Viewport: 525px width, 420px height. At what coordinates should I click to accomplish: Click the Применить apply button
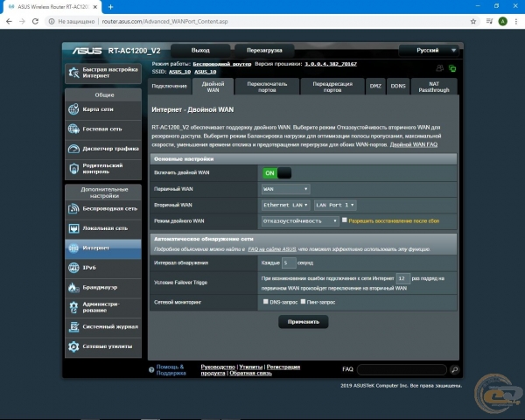304,321
